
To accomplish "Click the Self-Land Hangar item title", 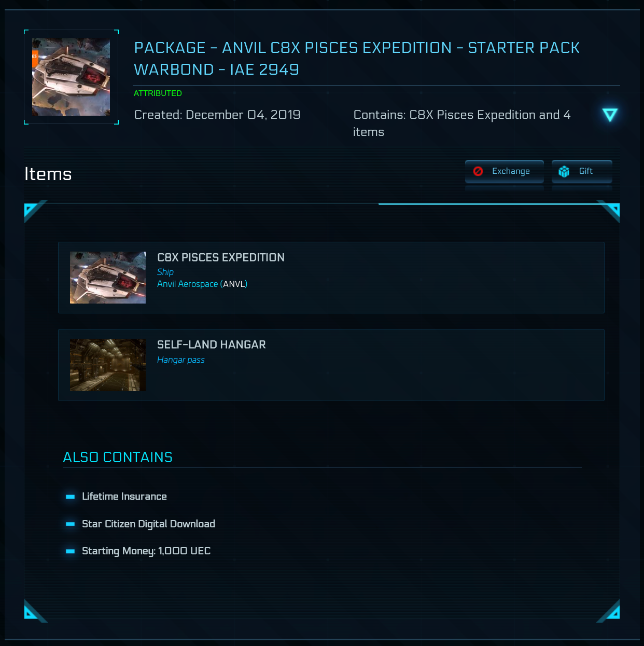I will point(212,345).
